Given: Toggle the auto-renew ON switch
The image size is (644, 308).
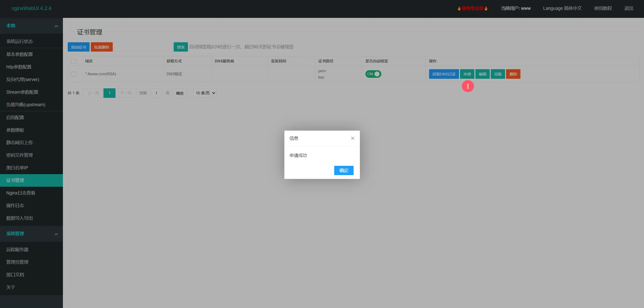Looking at the screenshot, I should pos(373,74).
